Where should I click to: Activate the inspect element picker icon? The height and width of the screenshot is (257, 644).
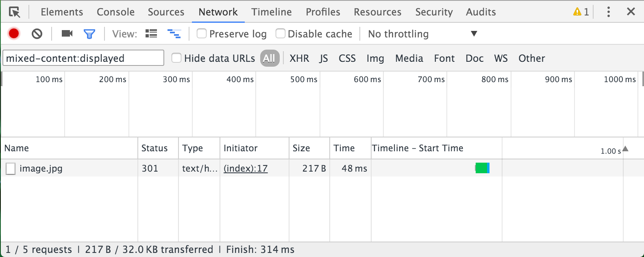click(15, 12)
